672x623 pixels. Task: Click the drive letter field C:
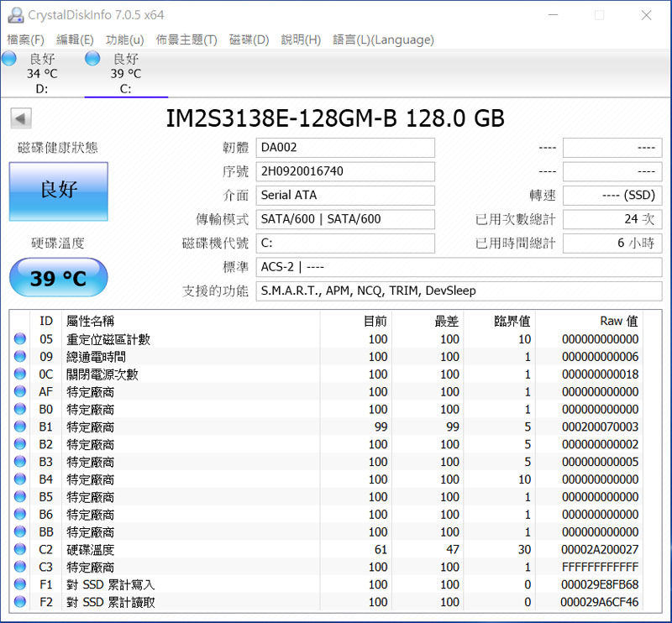[345, 243]
